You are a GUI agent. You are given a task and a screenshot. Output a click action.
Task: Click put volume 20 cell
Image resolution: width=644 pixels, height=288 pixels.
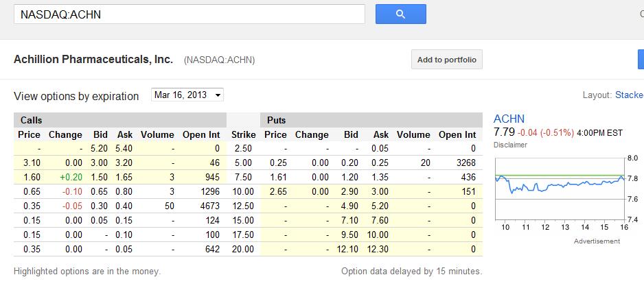(x=425, y=163)
